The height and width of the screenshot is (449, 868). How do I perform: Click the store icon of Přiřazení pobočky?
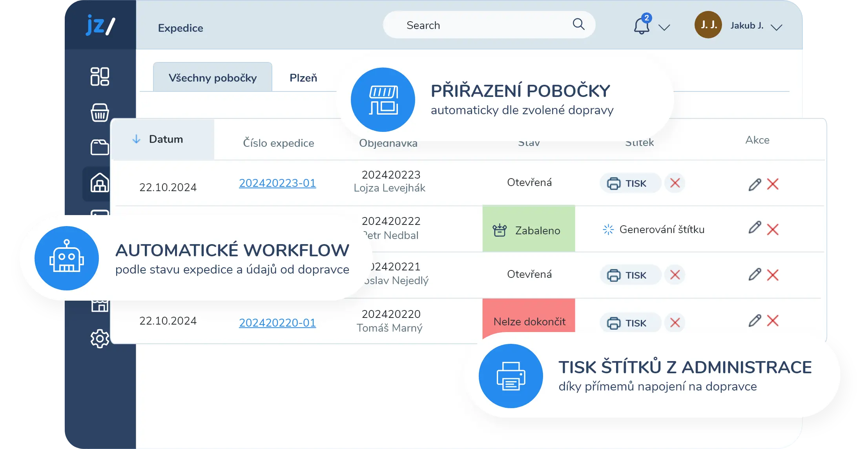[383, 100]
